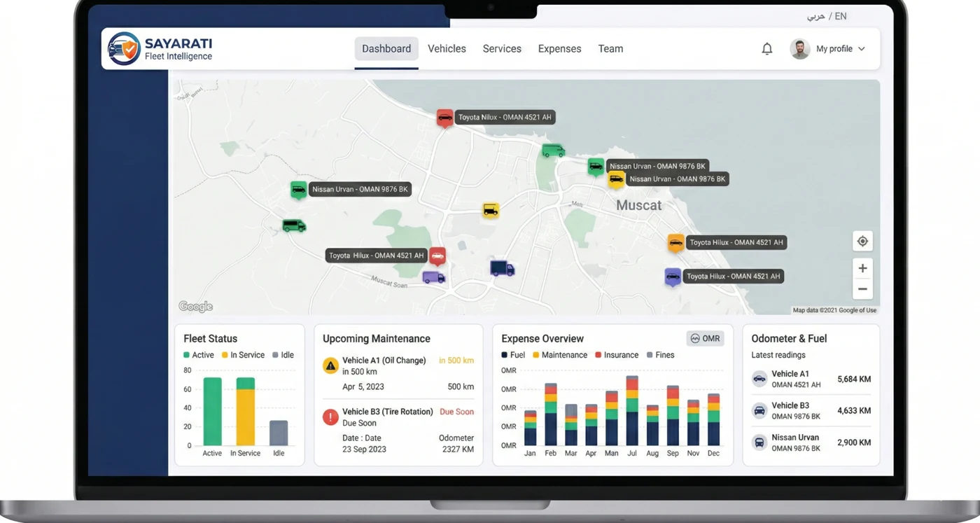The image size is (980, 523).
Task: Select the green Nissan Urvan marker above Muscat
Action: click(x=596, y=167)
